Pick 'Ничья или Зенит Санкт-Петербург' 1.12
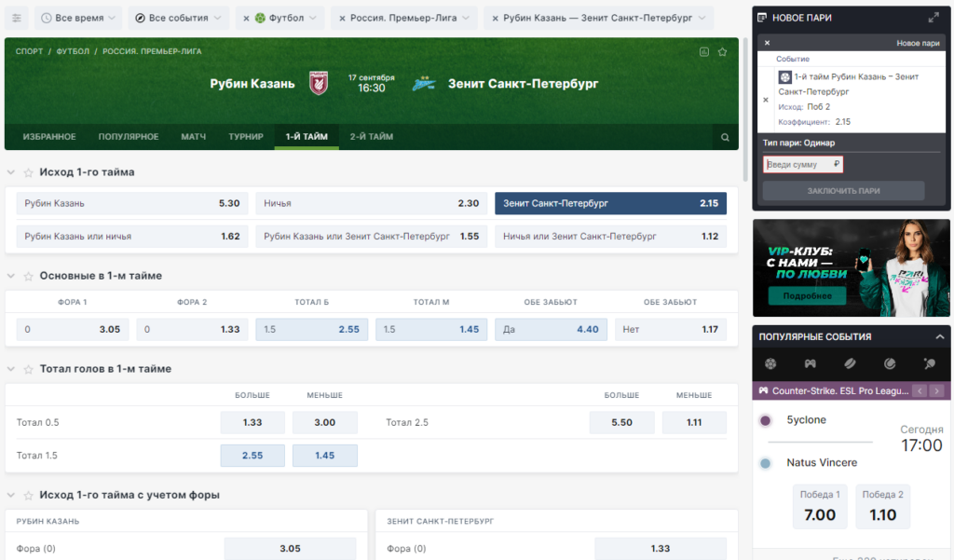The image size is (954, 560). pyautogui.click(x=610, y=236)
